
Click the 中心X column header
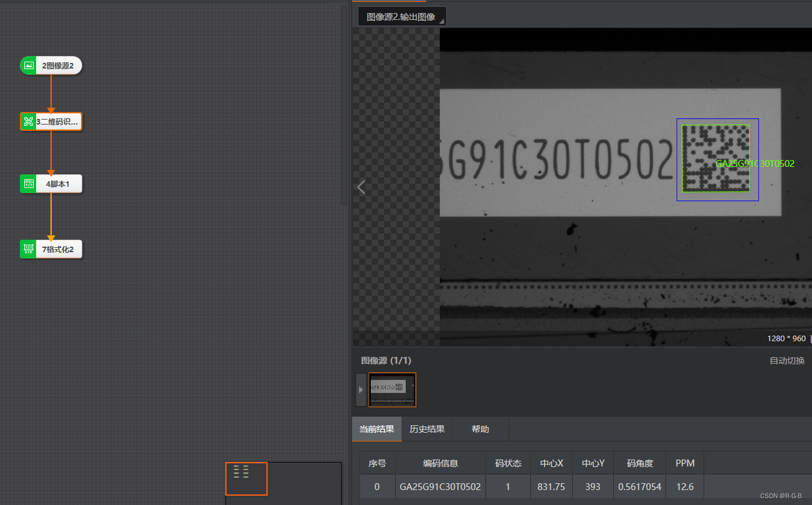552,463
